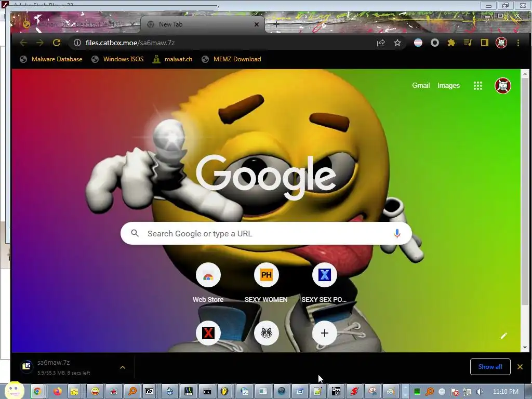Image resolution: width=532 pixels, height=399 pixels.
Task: Close the Drop Dead.swf tab
Action: point(132,24)
